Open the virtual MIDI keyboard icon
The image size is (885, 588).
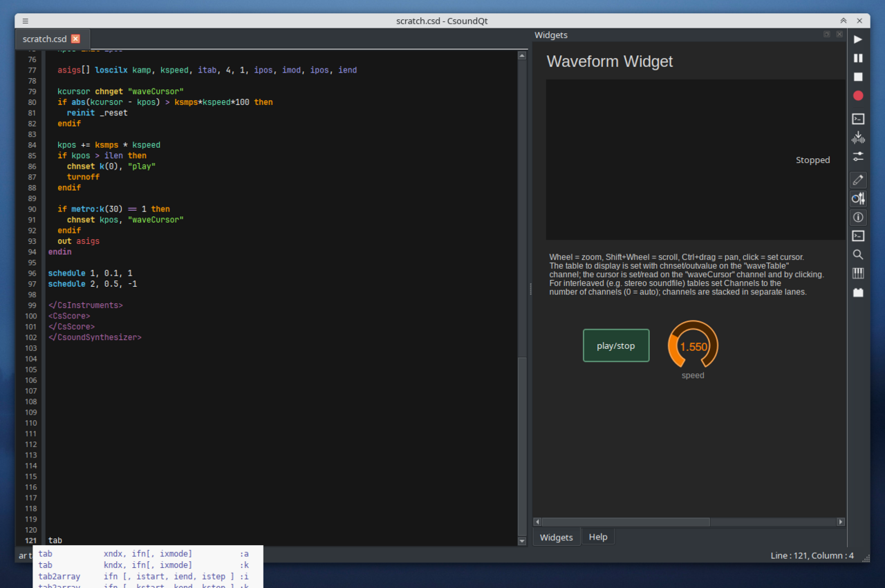click(858, 273)
